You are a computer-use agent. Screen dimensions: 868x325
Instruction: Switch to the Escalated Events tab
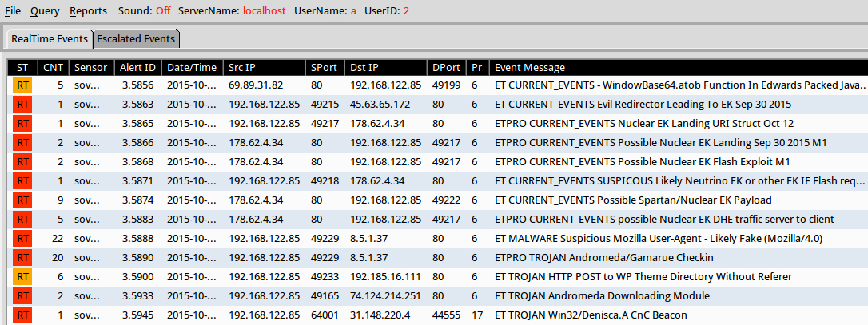click(136, 38)
